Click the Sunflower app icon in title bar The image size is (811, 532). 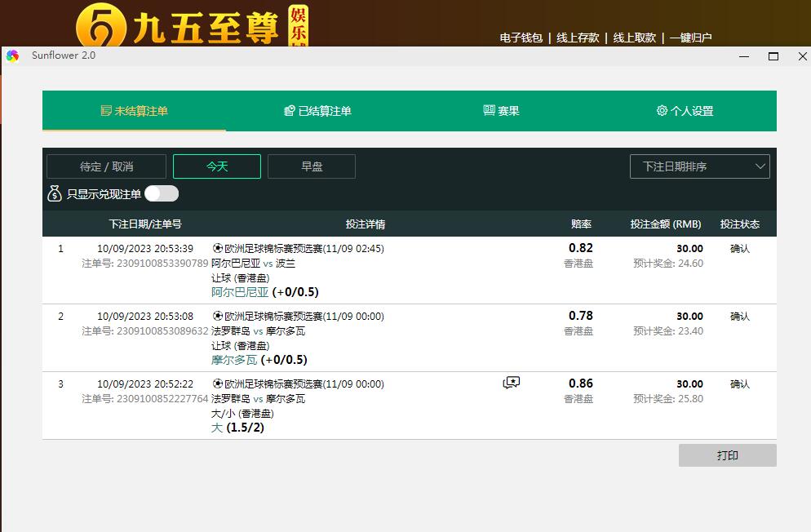(x=12, y=55)
